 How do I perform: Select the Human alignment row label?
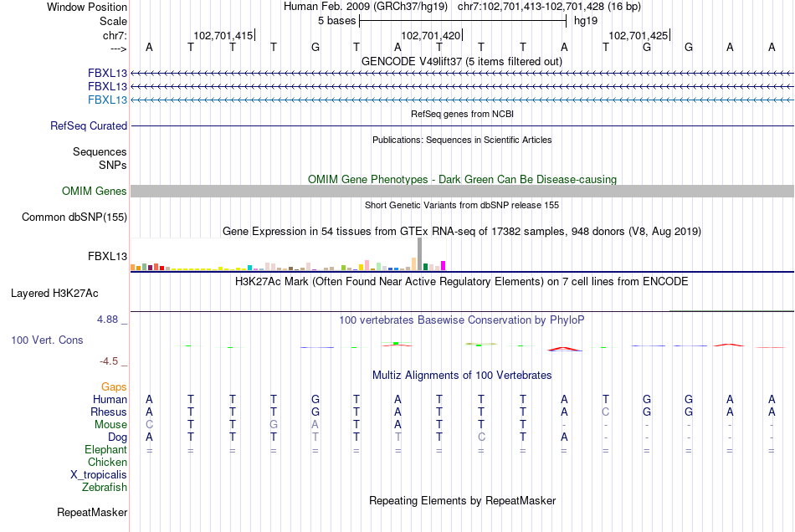click(x=110, y=399)
